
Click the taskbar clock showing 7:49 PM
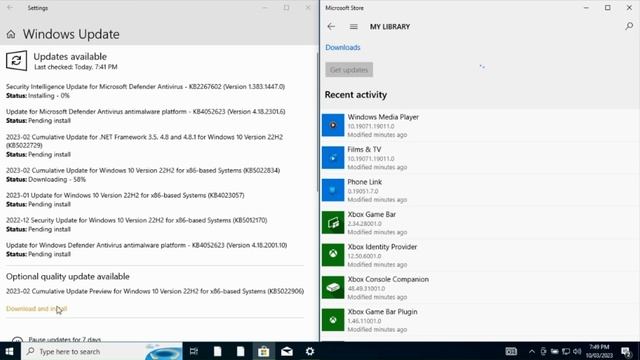point(599,351)
